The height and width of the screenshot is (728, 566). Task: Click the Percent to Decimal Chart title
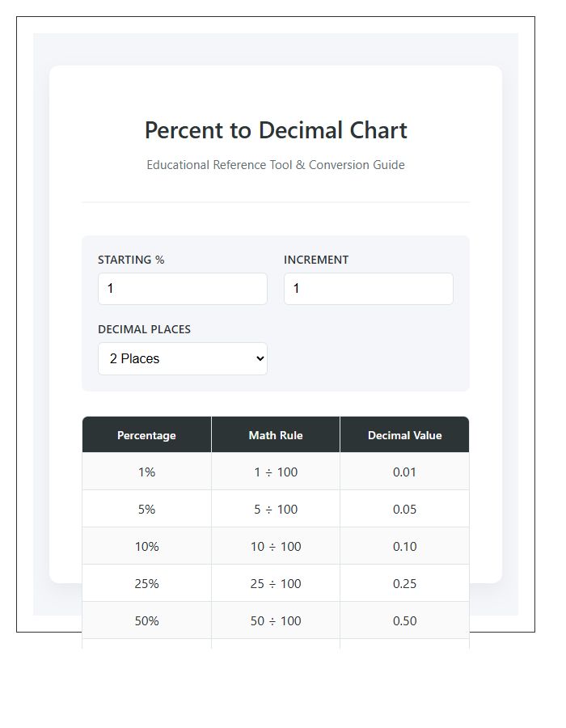tap(276, 130)
